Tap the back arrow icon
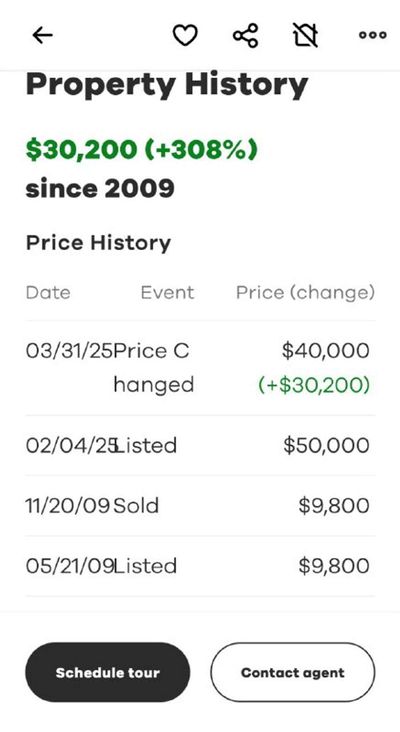Image resolution: width=400 pixels, height=732 pixels. 42,35
